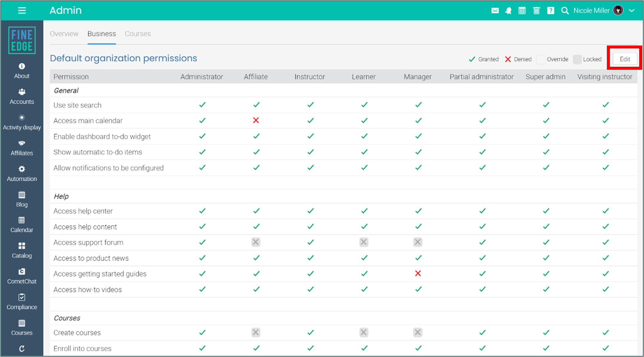This screenshot has height=357, width=644.
Task: Toggle Affiliate locked mark for Create courses
Action: 256,332
